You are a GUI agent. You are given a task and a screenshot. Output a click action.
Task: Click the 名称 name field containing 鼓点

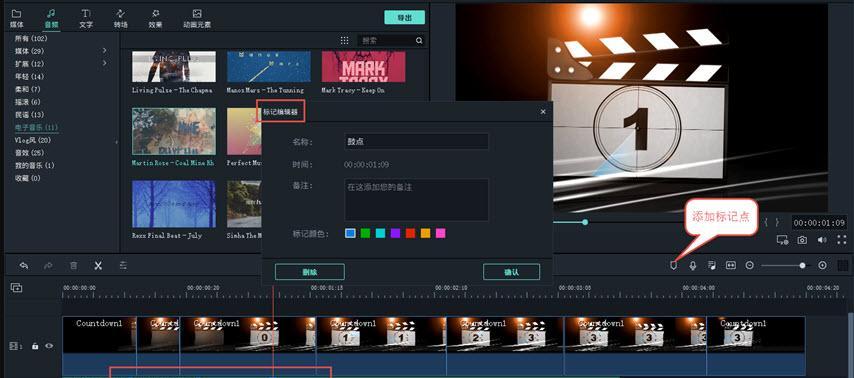pyautogui.click(x=416, y=142)
